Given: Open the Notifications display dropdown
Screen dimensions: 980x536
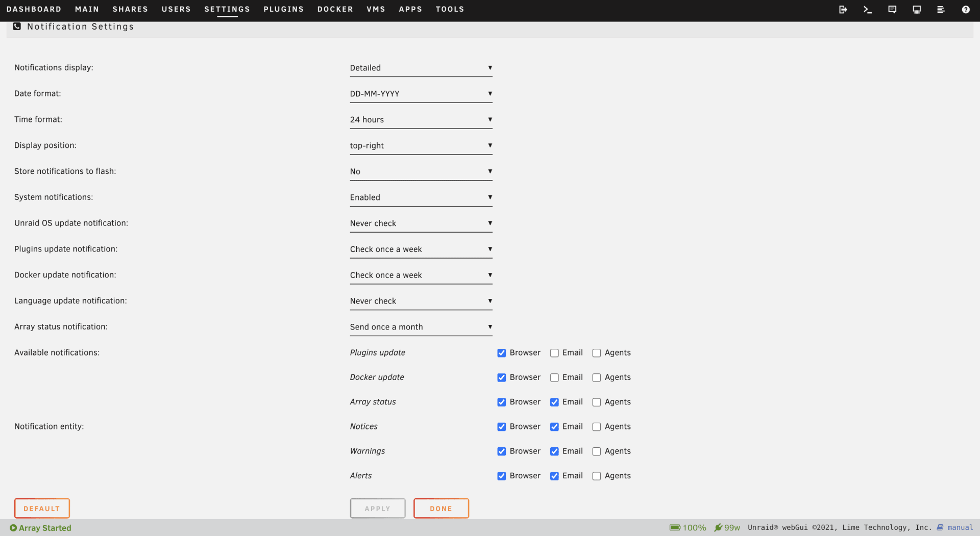Looking at the screenshot, I should tap(421, 68).
